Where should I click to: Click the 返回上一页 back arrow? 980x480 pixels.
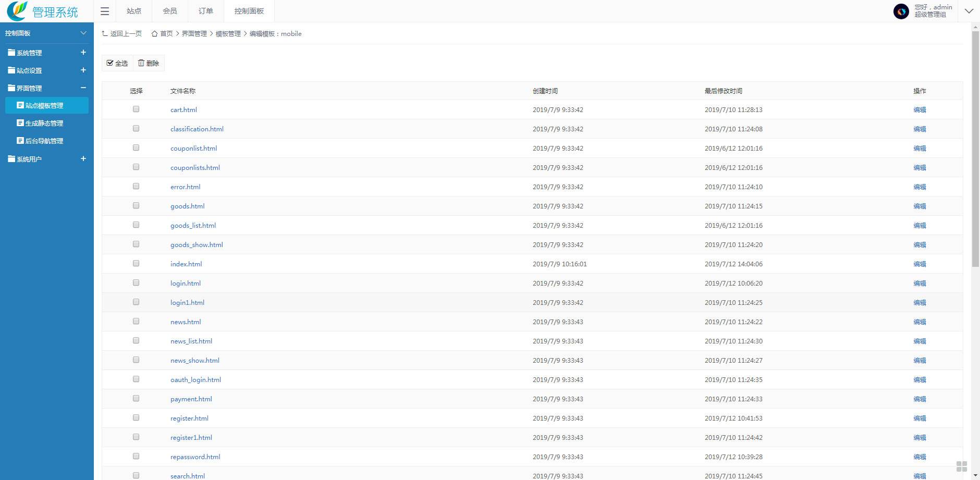point(105,34)
